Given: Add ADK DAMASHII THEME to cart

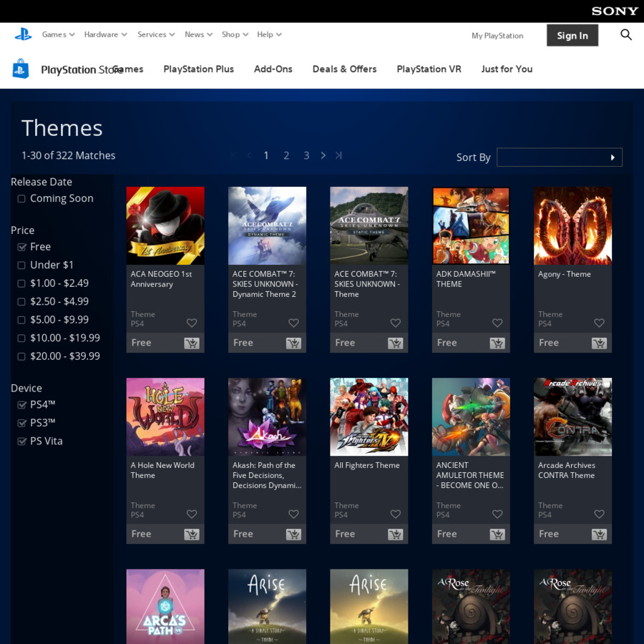Looking at the screenshot, I should point(497,343).
